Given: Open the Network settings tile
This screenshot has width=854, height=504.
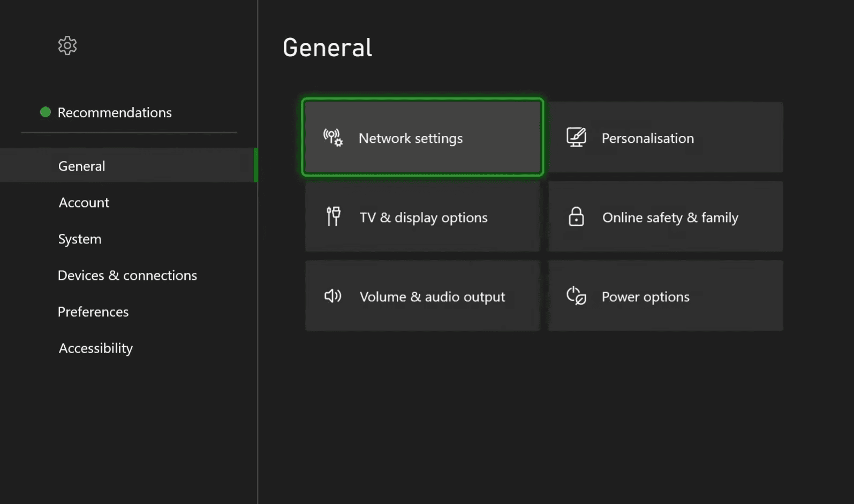Looking at the screenshot, I should tap(422, 138).
